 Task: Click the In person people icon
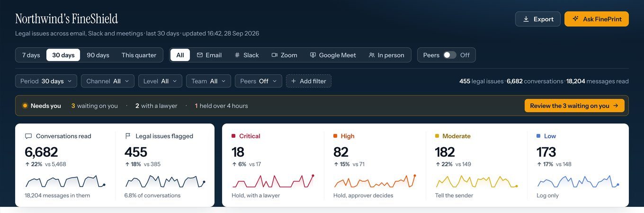pos(372,55)
